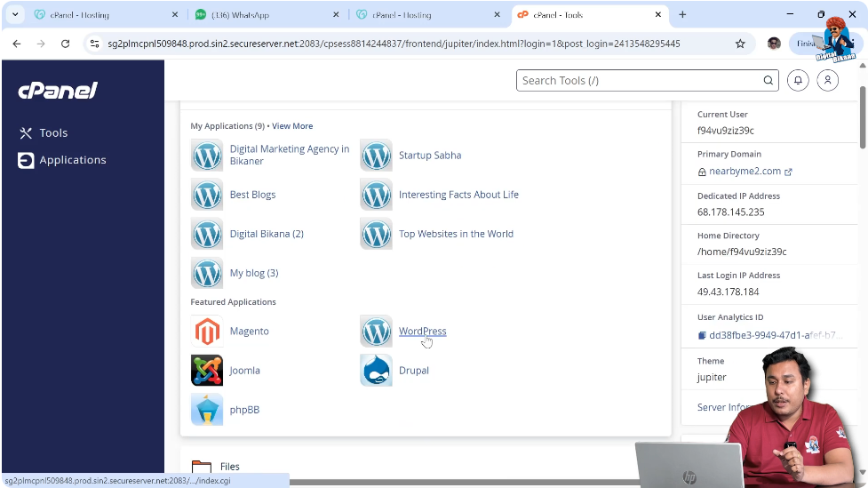Open the Startup Sabha link

(x=430, y=155)
